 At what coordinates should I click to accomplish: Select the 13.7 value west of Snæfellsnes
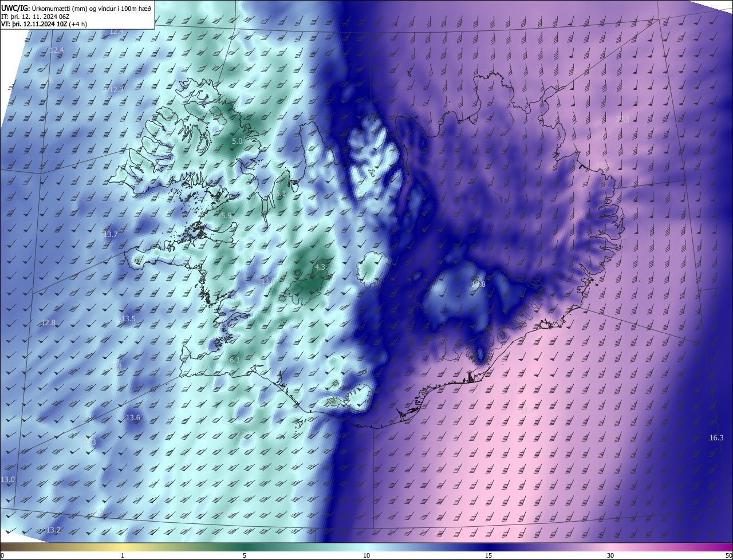click(x=110, y=234)
